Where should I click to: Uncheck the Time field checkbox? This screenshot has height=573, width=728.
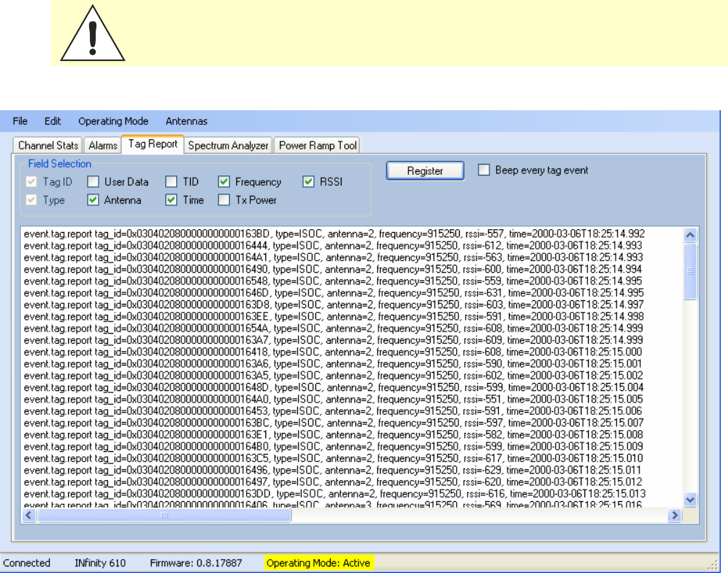171,200
